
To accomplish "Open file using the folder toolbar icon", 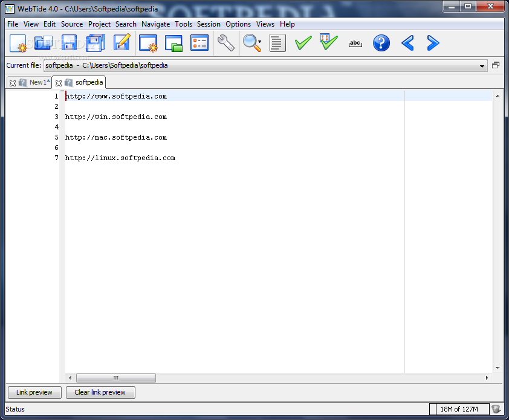I will click(x=44, y=43).
